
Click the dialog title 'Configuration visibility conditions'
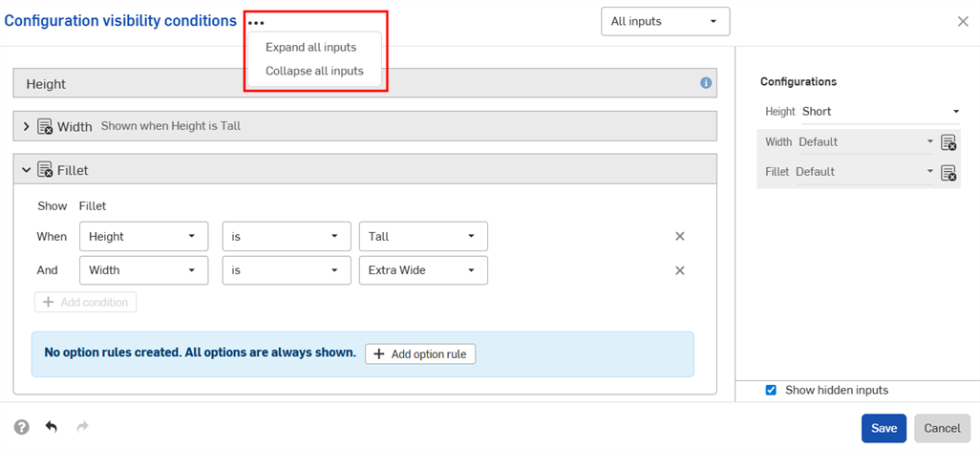point(120,21)
